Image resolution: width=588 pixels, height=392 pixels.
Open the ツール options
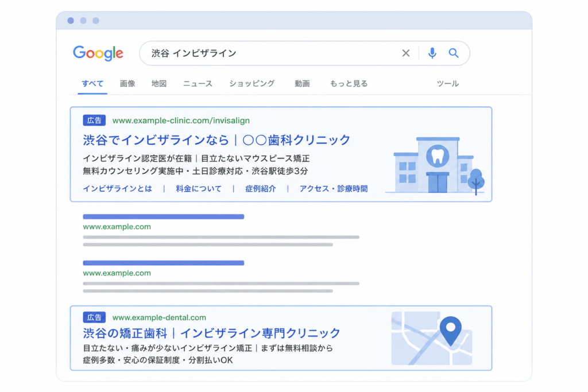click(x=448, y=84)
